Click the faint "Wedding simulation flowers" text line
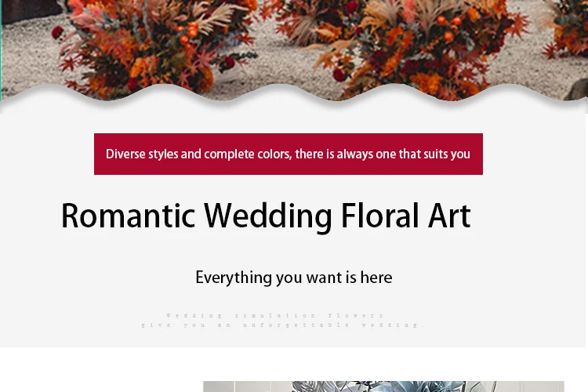The image size is (588, 392). click(275, 315)
